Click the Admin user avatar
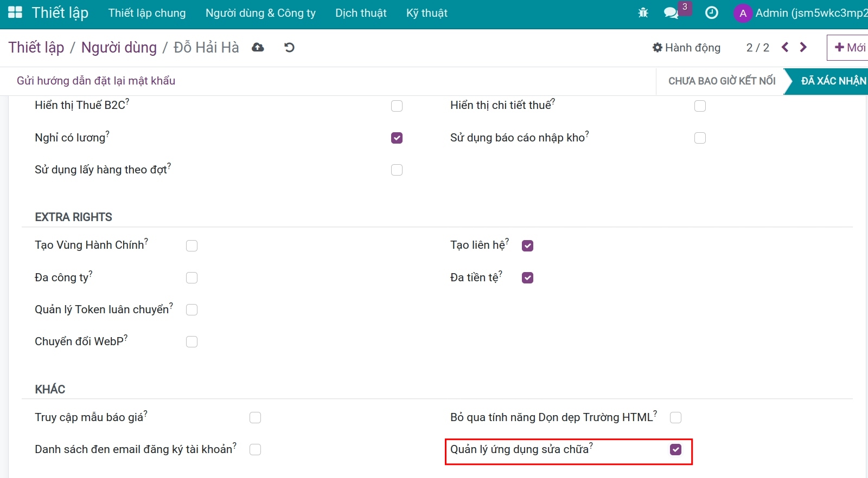This screenshot has height=478, width=868. pyautogui.click(x=743, y=13)
